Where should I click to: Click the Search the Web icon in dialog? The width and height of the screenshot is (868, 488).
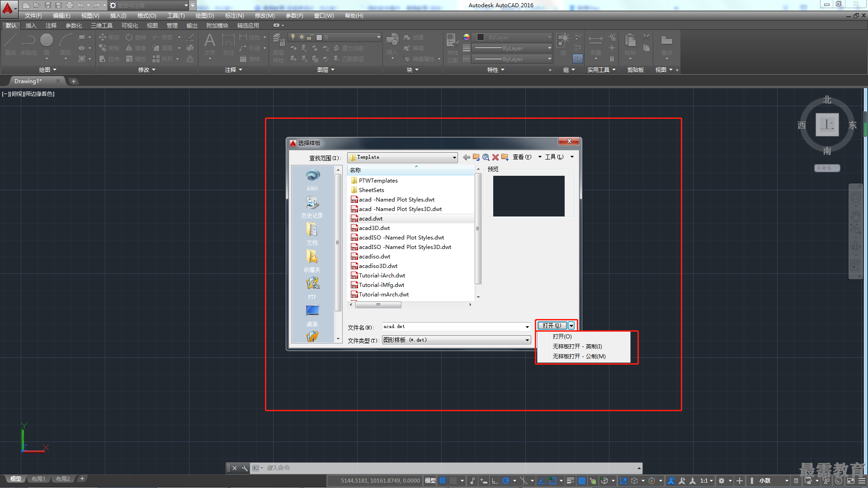pos(486,157)
